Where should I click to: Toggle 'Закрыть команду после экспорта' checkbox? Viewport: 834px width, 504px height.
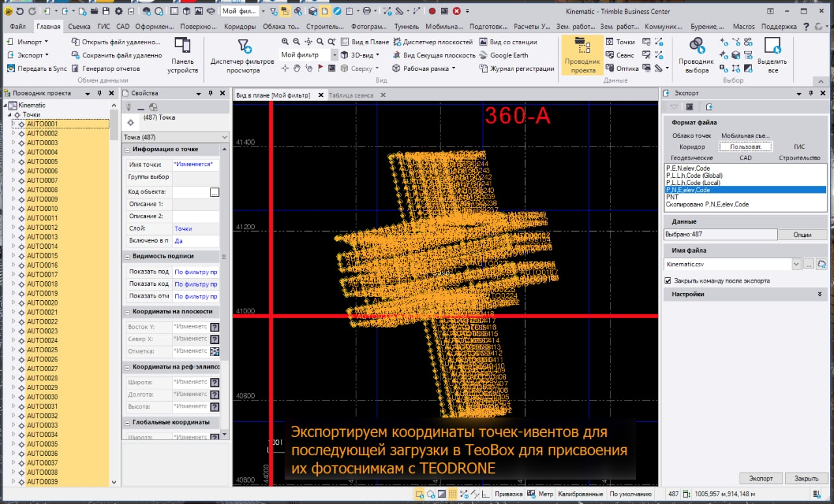pyautogui.click(x=668, y=281)
